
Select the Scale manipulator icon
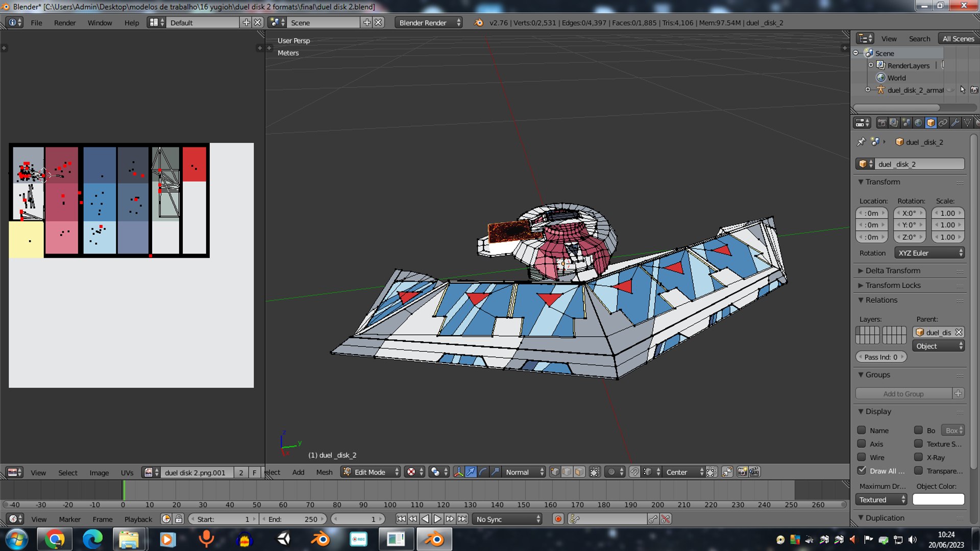click(495, 472)
